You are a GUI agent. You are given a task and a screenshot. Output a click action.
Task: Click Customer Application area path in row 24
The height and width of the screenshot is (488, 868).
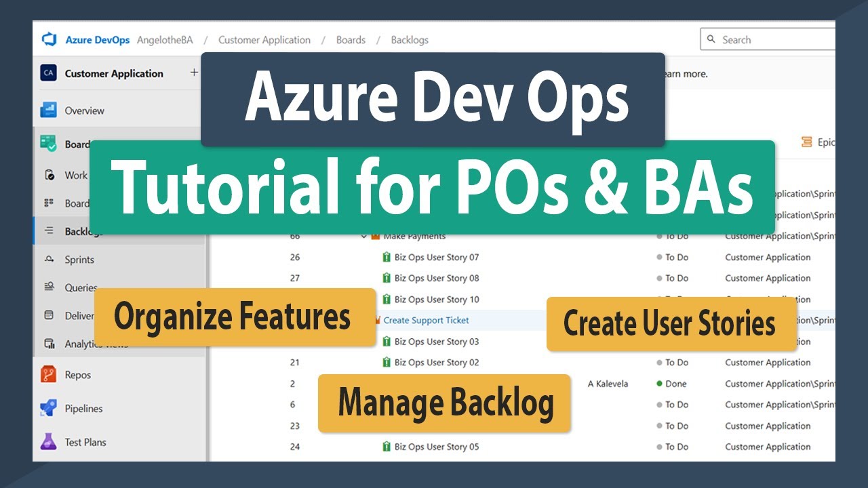[768, 447]
